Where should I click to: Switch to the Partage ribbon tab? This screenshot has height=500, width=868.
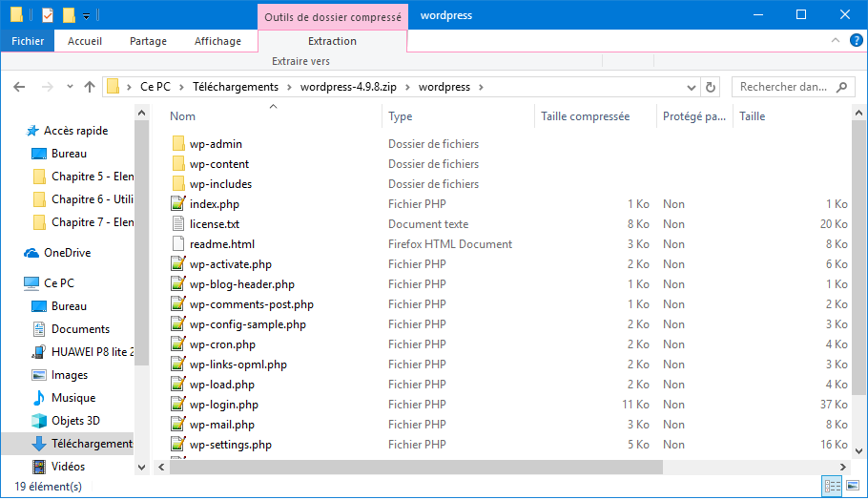148,41
